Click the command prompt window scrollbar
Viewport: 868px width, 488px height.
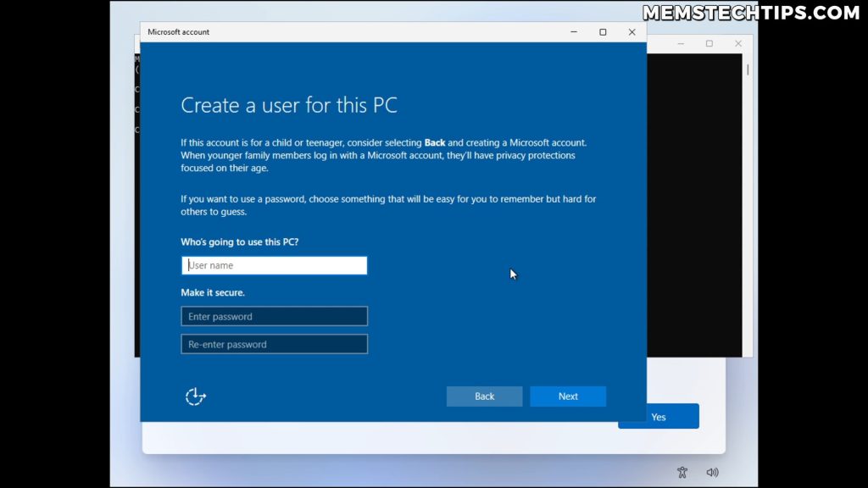tap(748, 69)
